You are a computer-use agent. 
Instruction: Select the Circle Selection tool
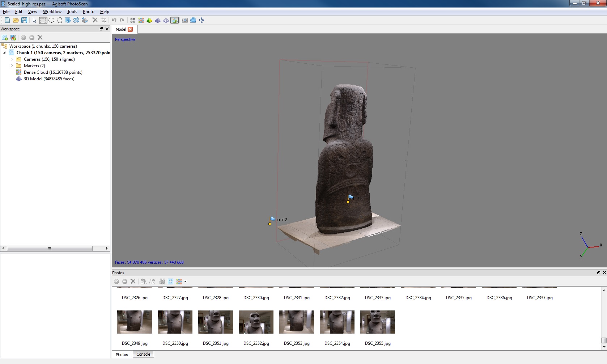(x=51, y=20)
